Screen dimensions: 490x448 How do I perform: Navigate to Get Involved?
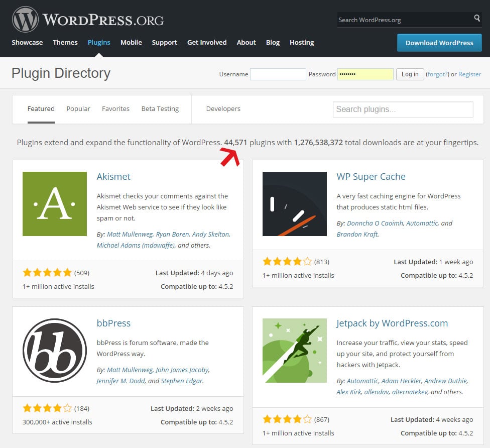[x=207, y=43]
